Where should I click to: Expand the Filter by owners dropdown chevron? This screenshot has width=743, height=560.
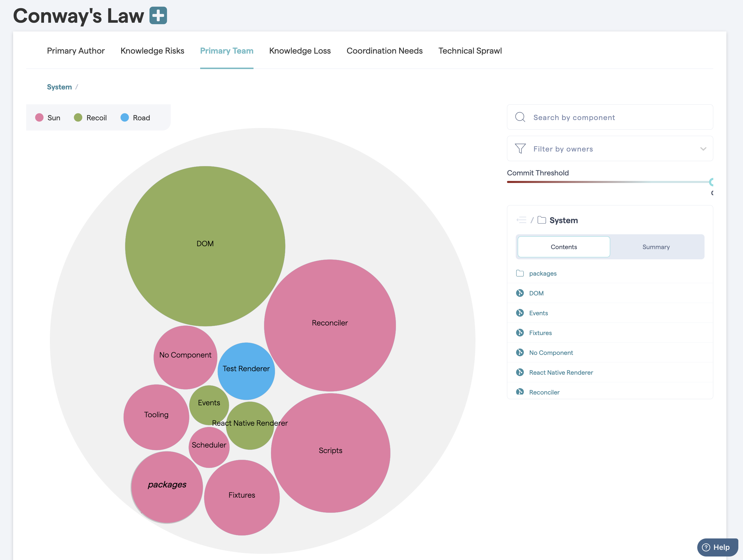(x=703, y=149)
